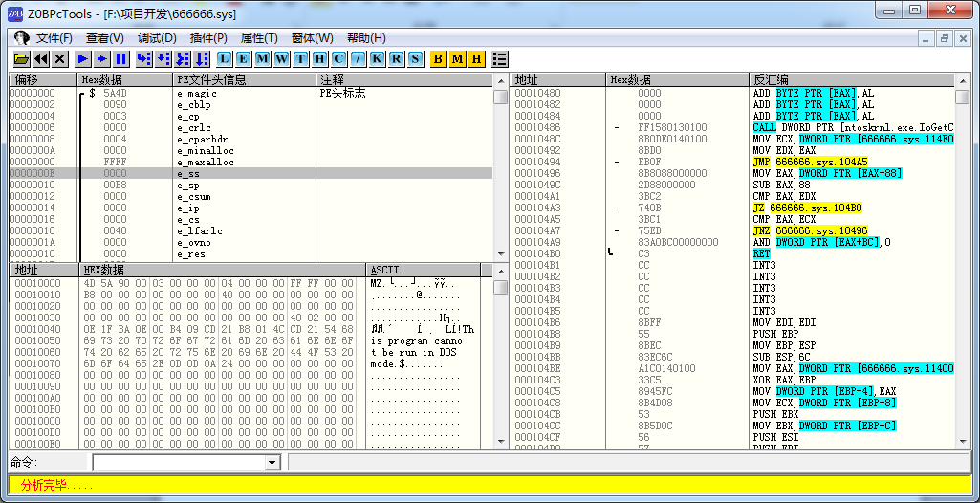This screenshot has width=980, height=503.
Task: Click the PE header pane scrollbar up arrow
Action: (501, 80)
